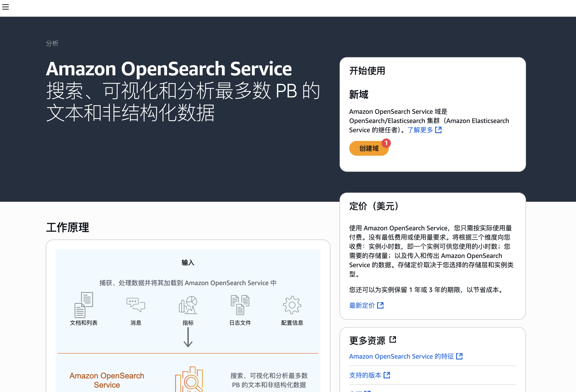Click the 消息 messages chat icon
The height and width of the screenshot is (392, 576).
(136, 305)
